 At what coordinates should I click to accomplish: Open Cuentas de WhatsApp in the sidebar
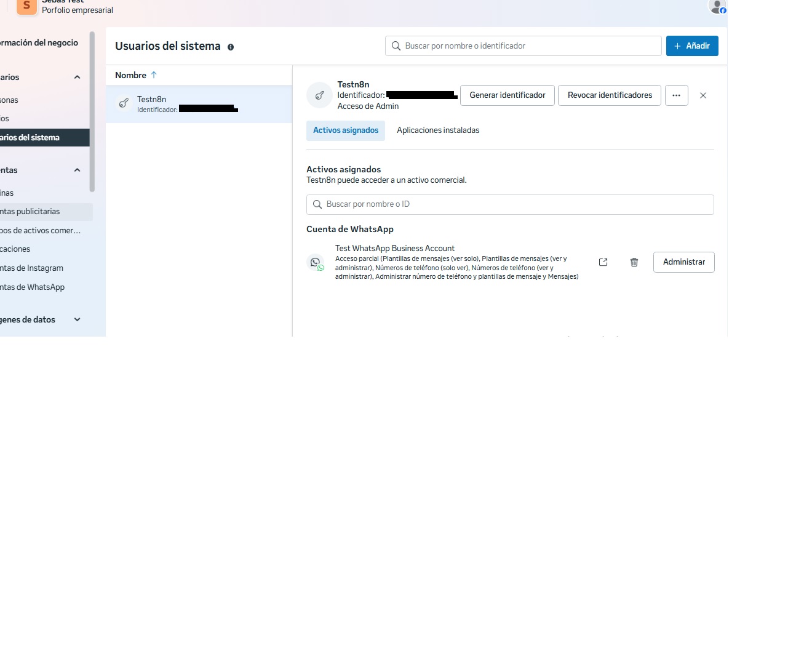pyautogui.click(x=32, y=287)
